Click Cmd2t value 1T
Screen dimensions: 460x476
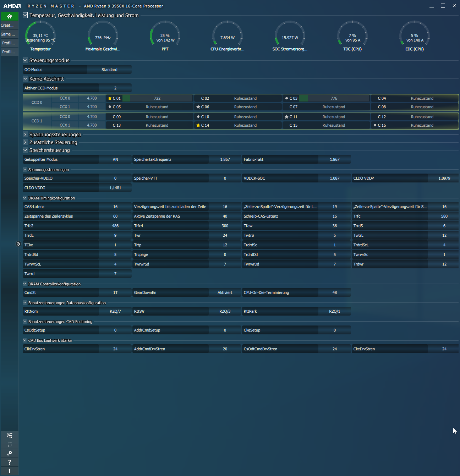[115, 292]
